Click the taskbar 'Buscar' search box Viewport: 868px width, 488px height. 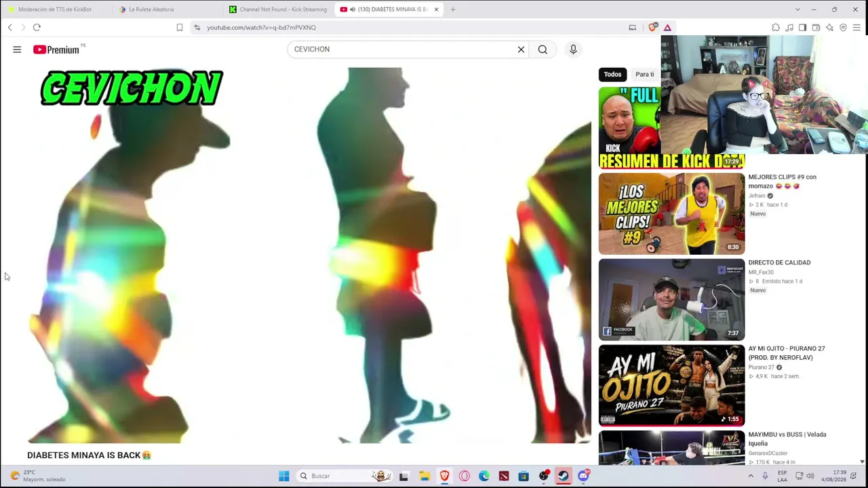[344, 476]
